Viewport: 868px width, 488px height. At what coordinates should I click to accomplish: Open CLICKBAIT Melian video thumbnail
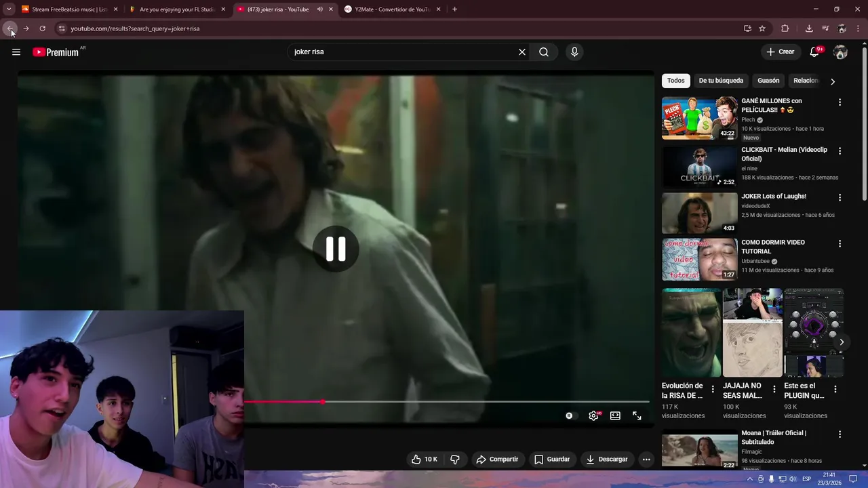click(699, 167)
